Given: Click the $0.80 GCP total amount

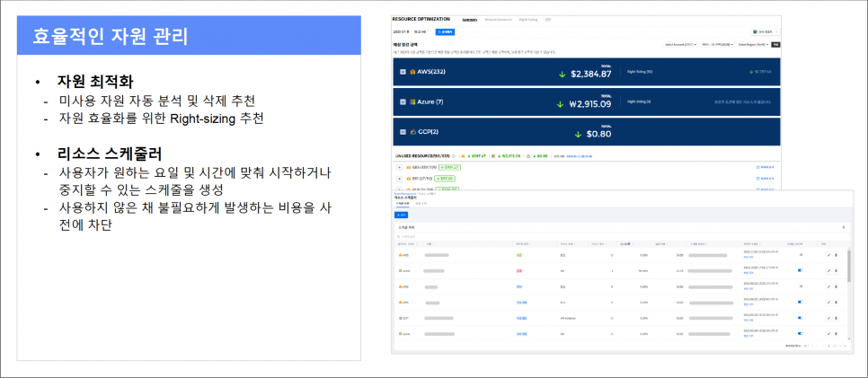Looking at the screenshot, I should tap(598, 134).
